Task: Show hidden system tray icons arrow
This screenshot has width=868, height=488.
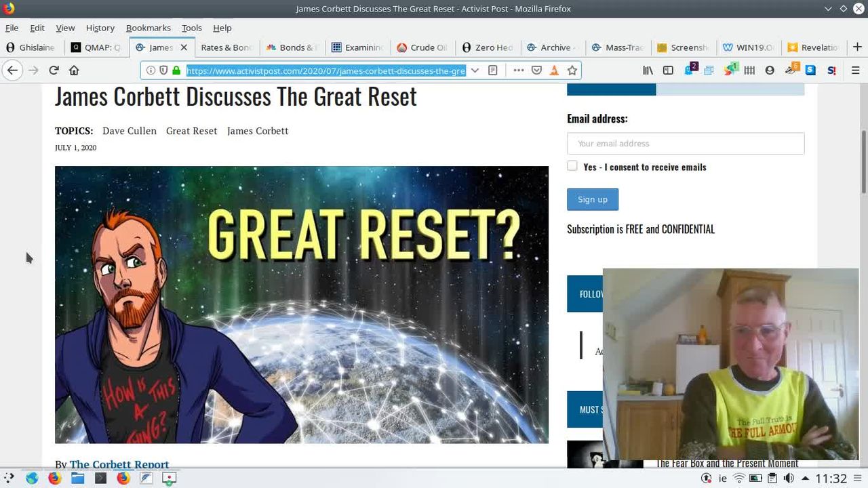Action: (x=805, y=479)
